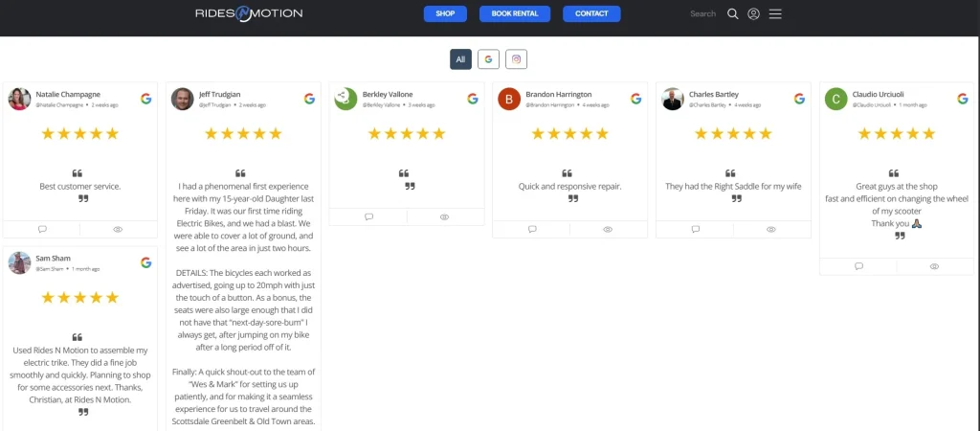
Task: Click the BOOK RENTAL button
Action: point(515,14)
